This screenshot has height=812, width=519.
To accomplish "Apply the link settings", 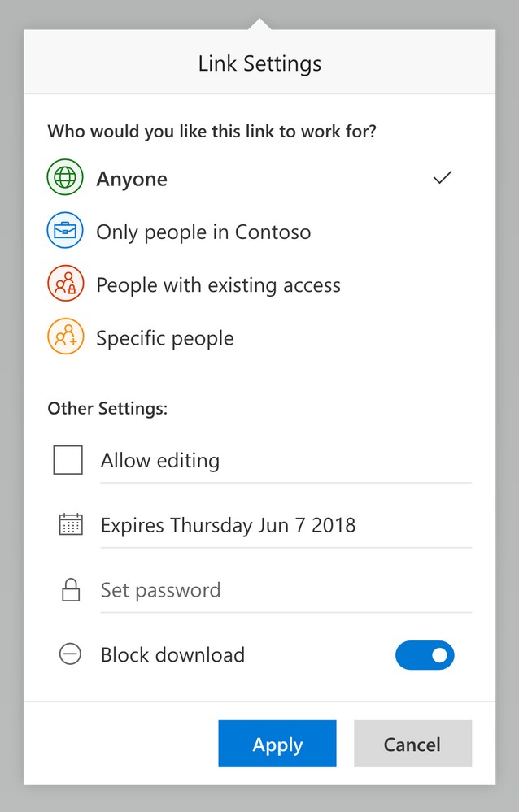I will coord(277,744).
